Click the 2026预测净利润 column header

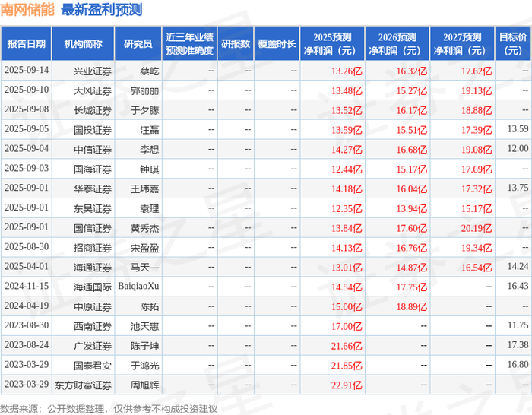tap(397, 44)
